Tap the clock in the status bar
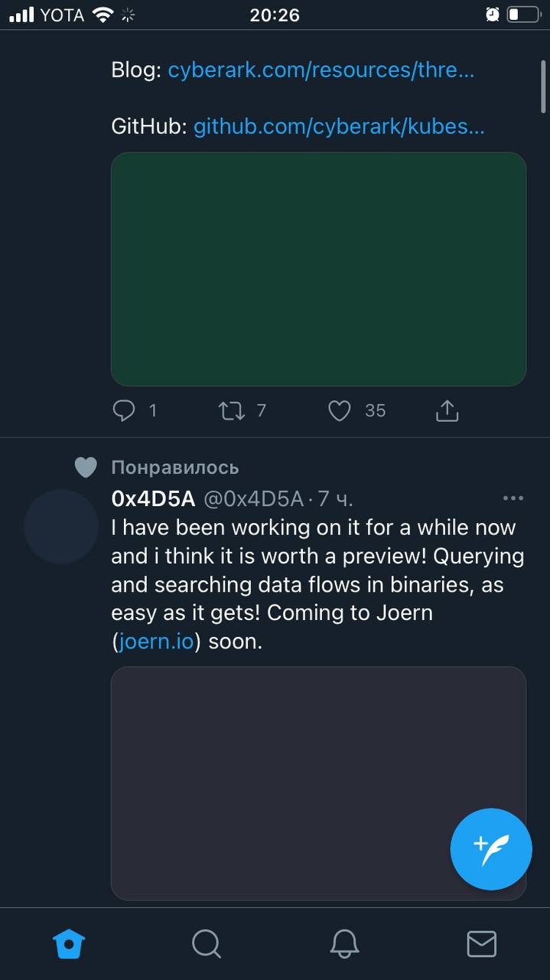 point(275,15)
